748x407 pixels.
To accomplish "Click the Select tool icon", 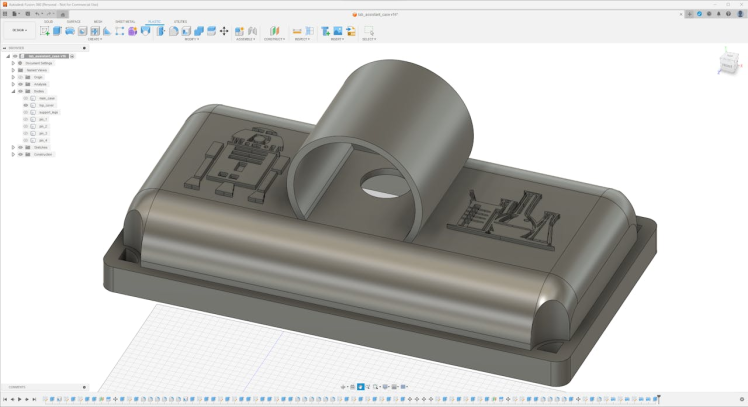I will click(368, 31).
